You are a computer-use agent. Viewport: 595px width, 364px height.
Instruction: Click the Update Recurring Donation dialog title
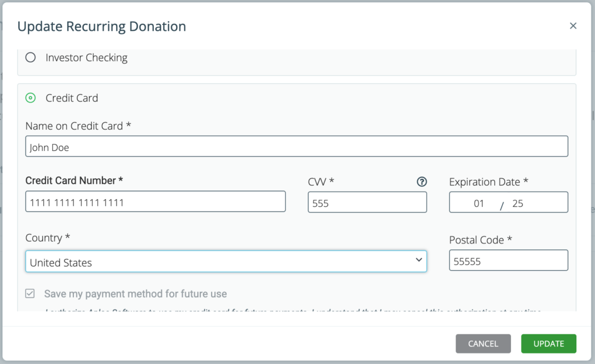(101, 26)
